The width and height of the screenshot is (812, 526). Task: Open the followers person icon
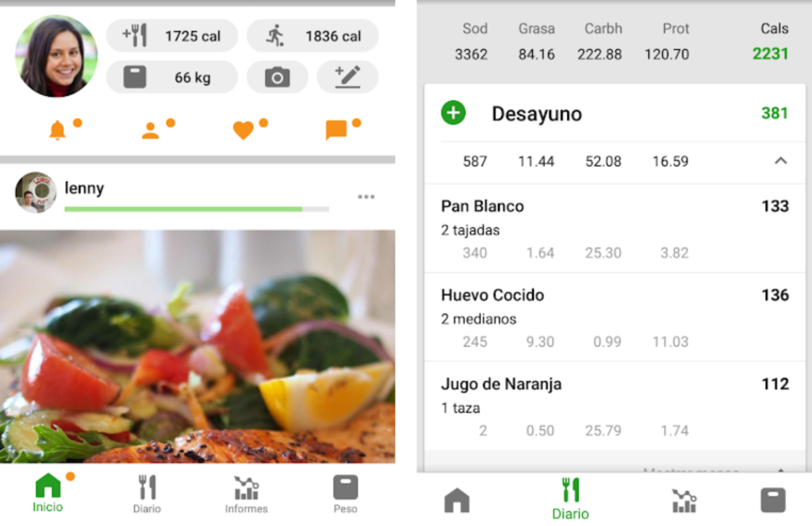click(150, 130)
